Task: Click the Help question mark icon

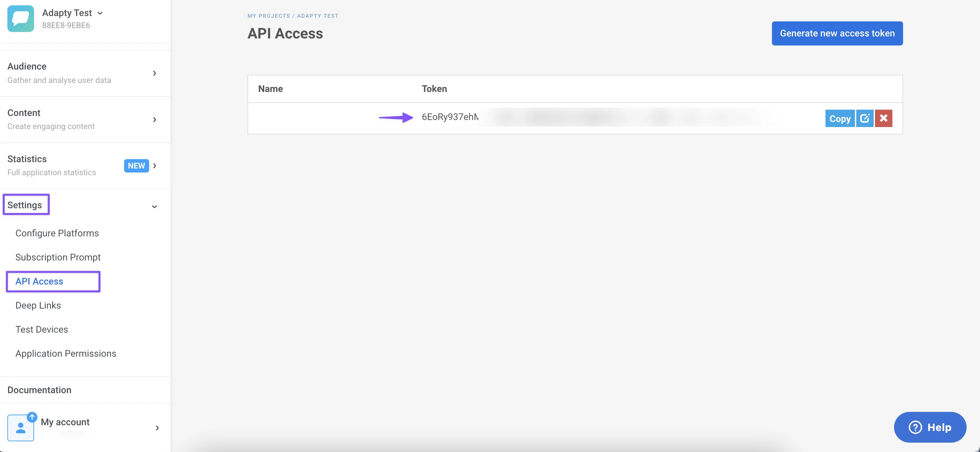Action: click(915, 427)
